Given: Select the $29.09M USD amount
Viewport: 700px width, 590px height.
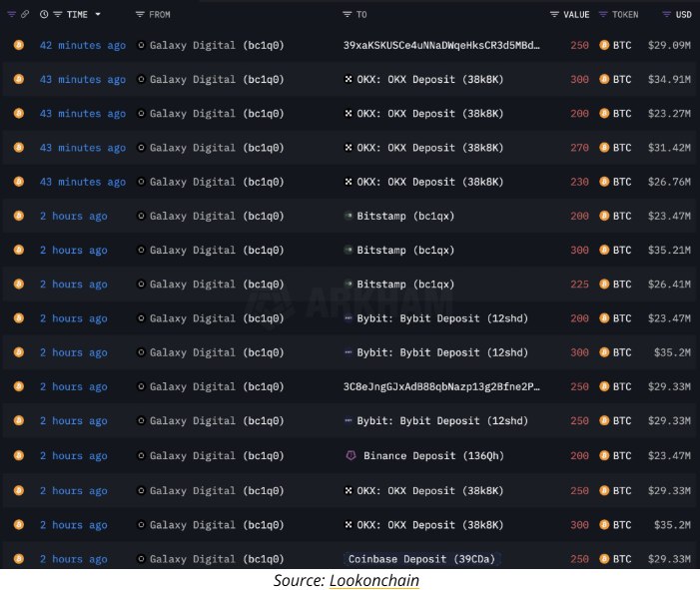Looking at the screenshot, I should point(669,45).
